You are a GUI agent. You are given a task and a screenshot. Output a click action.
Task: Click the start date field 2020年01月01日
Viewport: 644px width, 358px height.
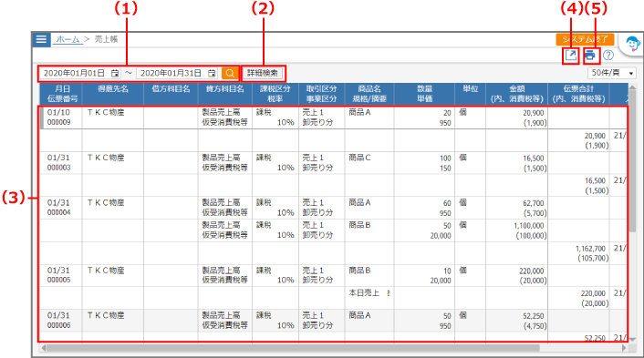74,73
